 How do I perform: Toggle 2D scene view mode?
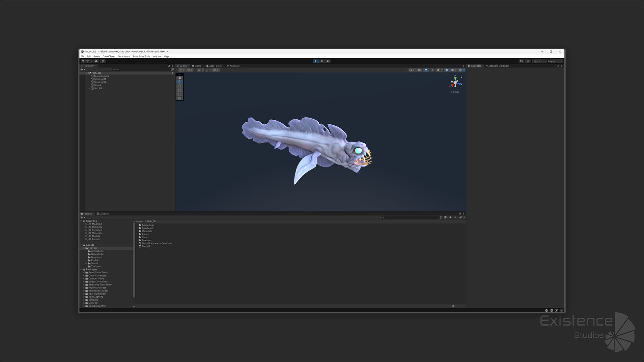coord(419,70)
